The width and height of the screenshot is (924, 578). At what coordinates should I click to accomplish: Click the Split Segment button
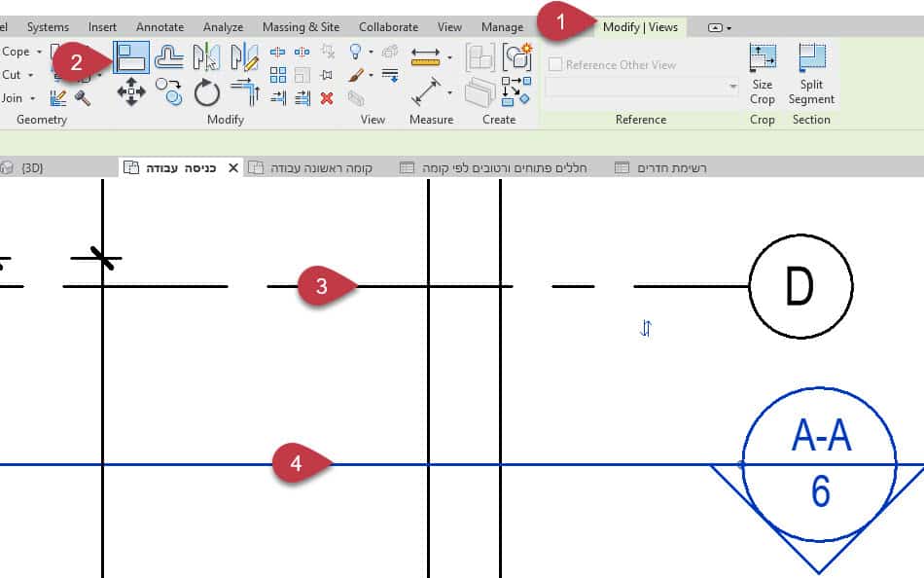click(811, 75)
